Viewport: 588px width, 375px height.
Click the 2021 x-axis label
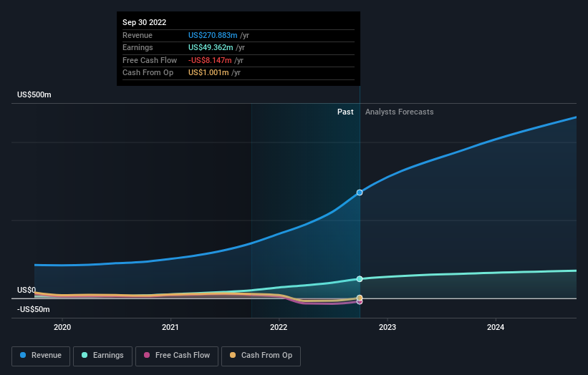point(170,328)
